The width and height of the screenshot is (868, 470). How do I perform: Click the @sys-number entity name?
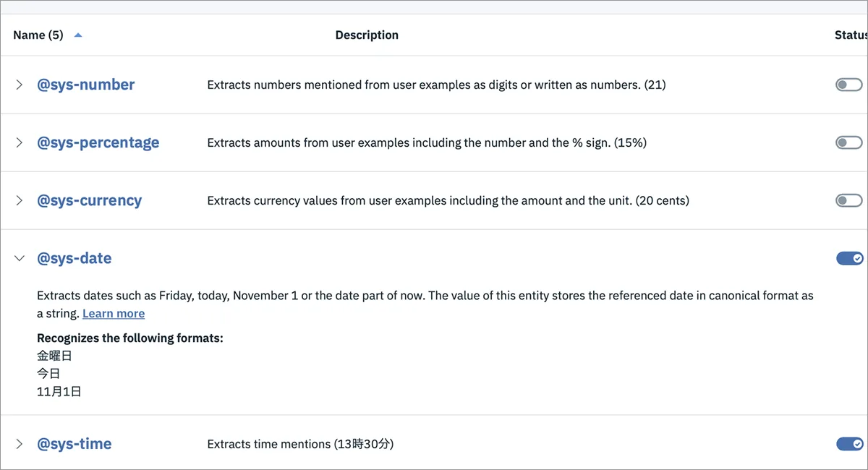86,85
